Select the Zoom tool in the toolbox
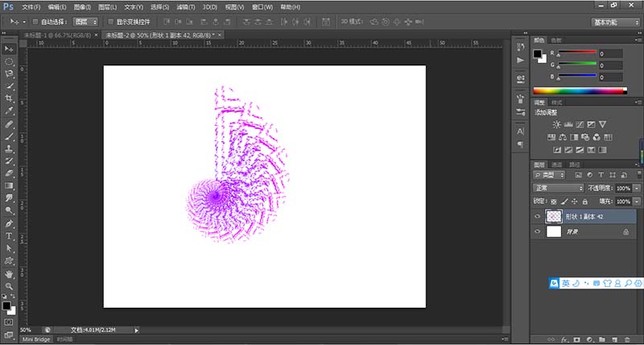Viewport: 644px width, 345px height. [9, 286]
